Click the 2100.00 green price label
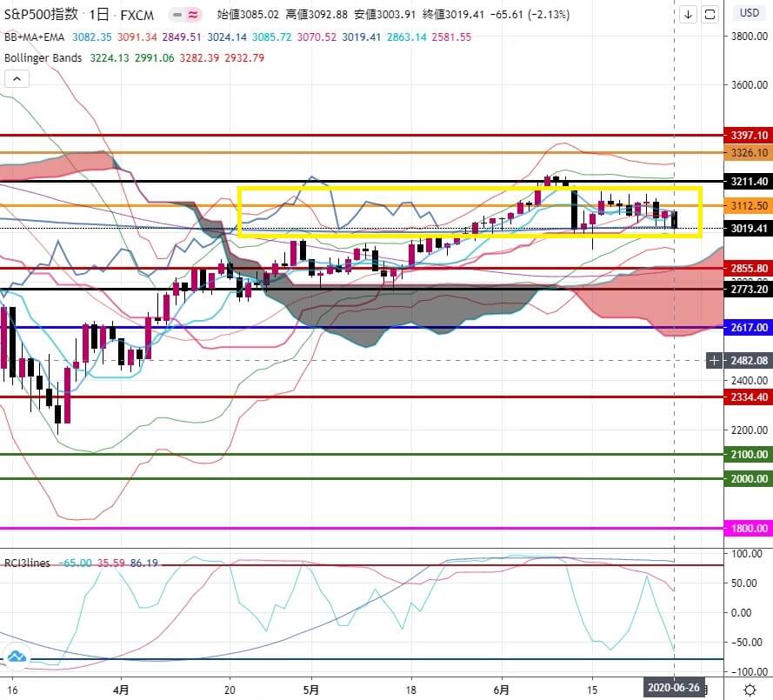 (x=749, y=454)
